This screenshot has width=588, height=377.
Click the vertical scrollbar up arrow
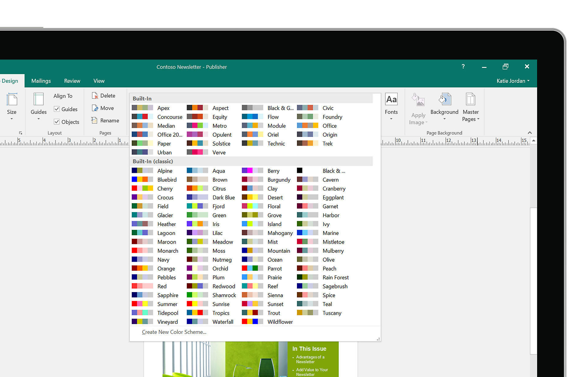533,141
